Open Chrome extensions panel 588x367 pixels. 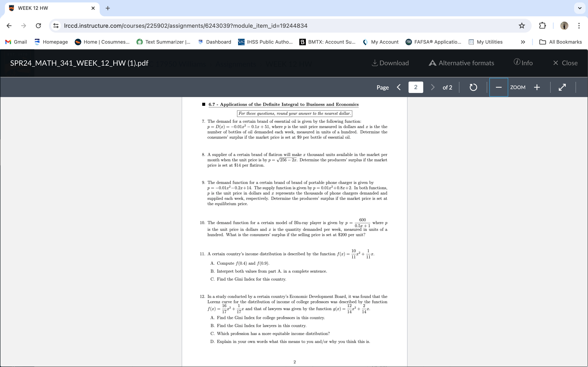[542, 26]
